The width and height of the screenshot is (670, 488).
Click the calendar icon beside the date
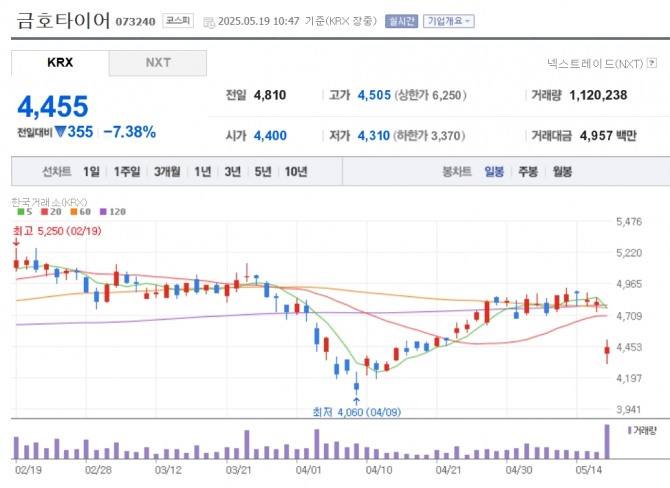coord(208,21)
